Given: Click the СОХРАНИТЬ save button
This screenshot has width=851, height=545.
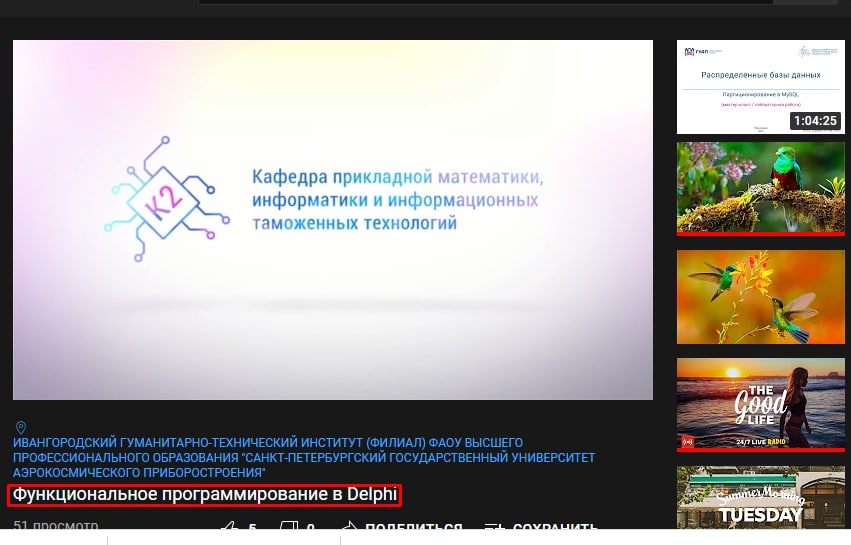Looking at the screenshot, I should [x=541, y=526].
